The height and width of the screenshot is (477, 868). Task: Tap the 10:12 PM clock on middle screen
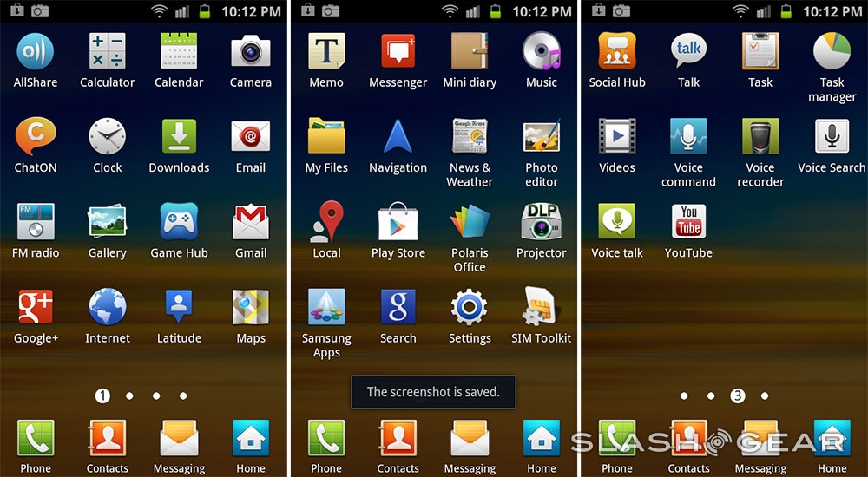coord(542,11)
